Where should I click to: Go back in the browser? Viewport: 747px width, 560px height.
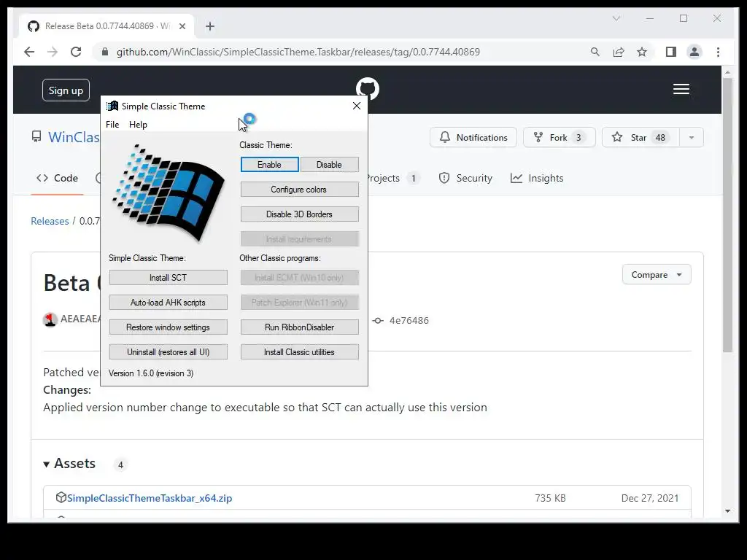(x=29, y=52)
